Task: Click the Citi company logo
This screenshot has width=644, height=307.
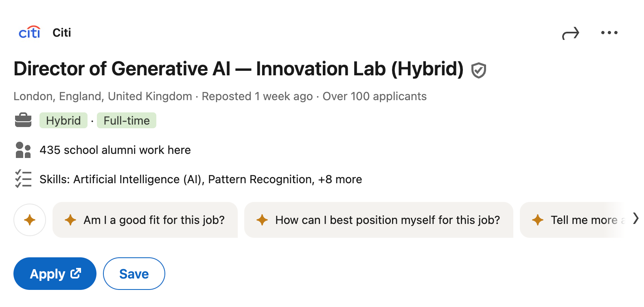Action: pyautogui.click(x=29, y=32)
